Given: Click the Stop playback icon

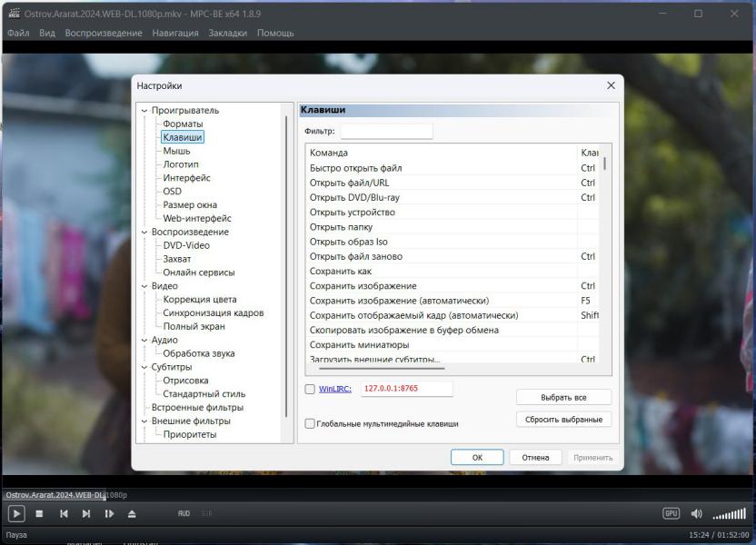Looking at the screenshot, I should pos(39,514).
